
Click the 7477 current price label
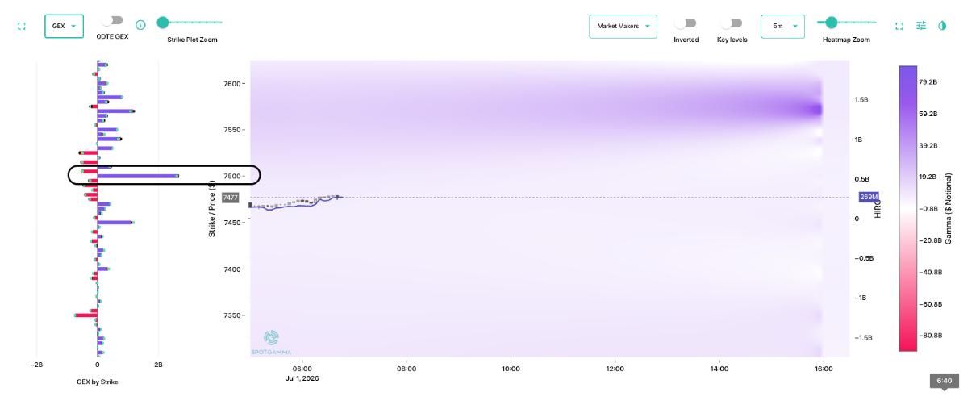[x=231, y=198]
